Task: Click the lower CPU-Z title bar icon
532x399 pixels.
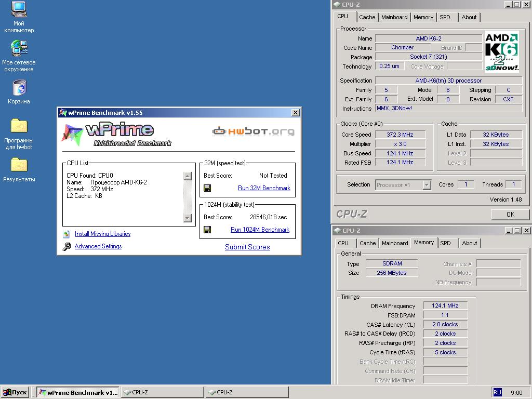Action: point(338,231)
